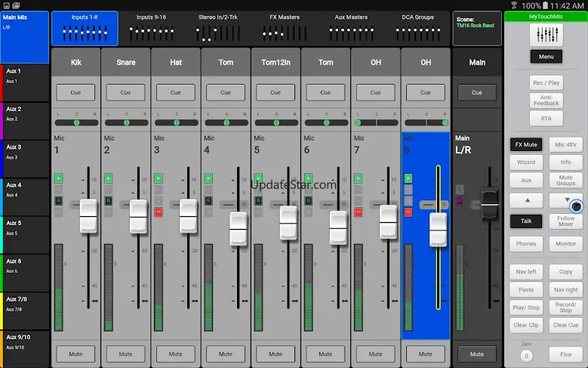This screenshot has height=368, width=588.
Task: Click the down arrow navigation button
Action: click(567, 200)
